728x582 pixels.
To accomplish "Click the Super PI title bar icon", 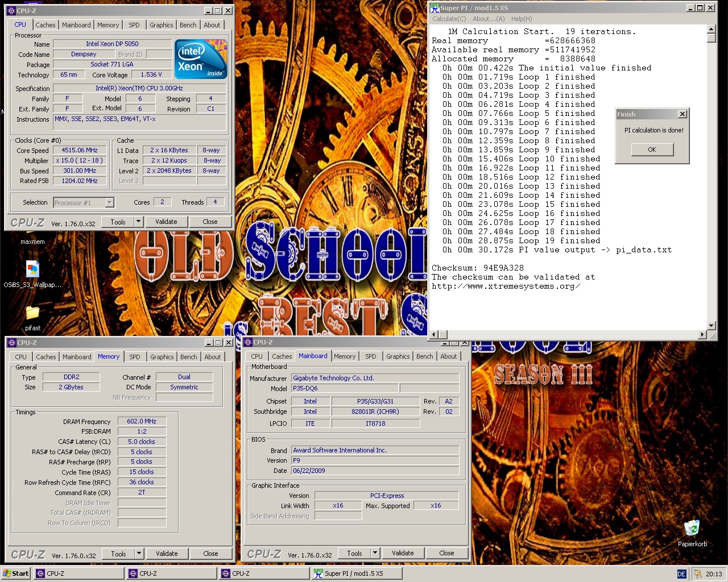I will point(434,8).
